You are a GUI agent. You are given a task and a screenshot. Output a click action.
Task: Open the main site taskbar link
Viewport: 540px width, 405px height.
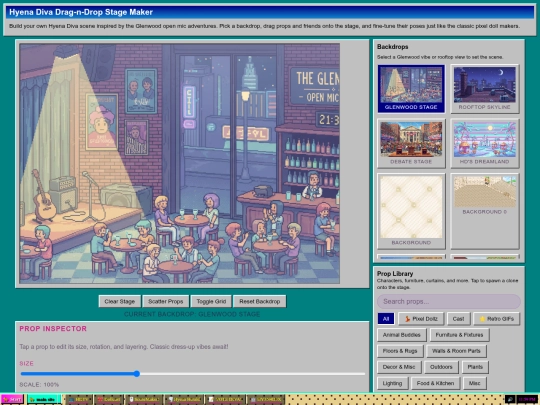(43, 399)
